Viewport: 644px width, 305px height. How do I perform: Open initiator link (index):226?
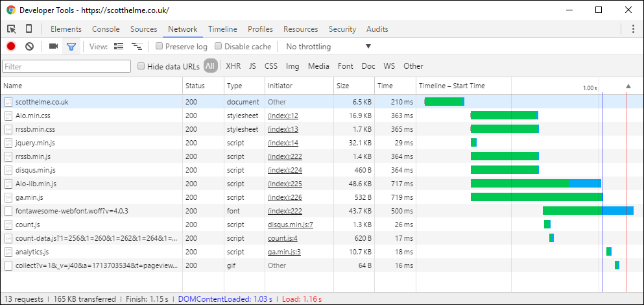coord(285,197)
